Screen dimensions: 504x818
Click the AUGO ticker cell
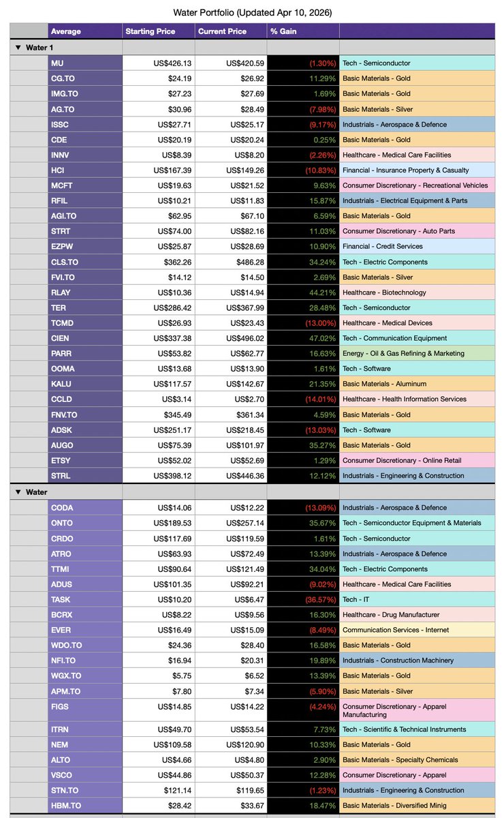(86, 445)
